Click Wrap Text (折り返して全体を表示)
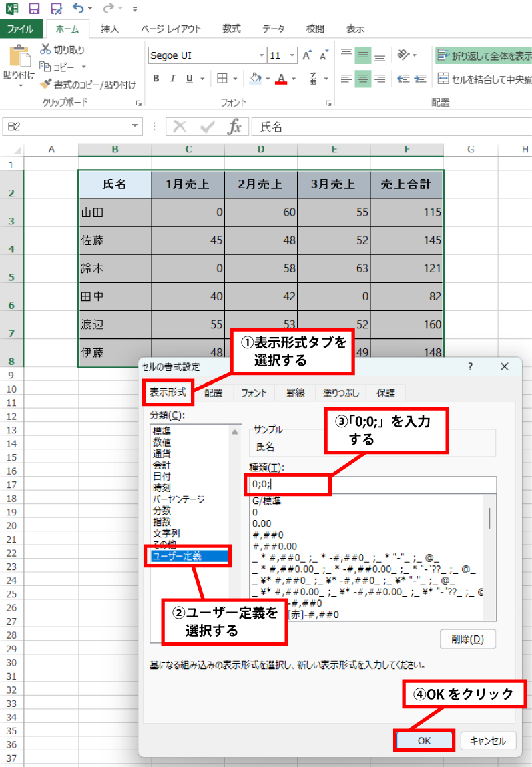Image resolution: width=532 pixels, height=767 pixels. (483, 56)
